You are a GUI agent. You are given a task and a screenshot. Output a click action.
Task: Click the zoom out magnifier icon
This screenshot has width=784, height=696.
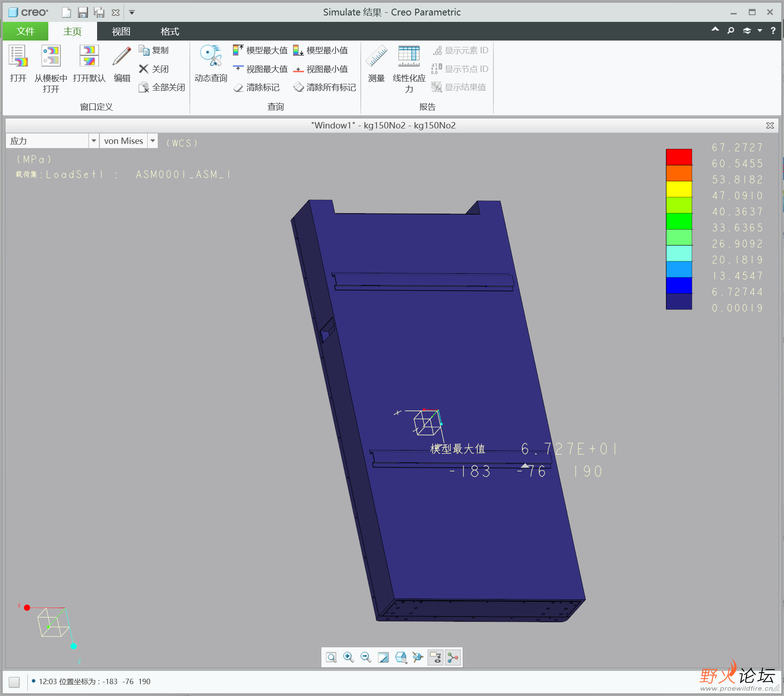point(366,657)
